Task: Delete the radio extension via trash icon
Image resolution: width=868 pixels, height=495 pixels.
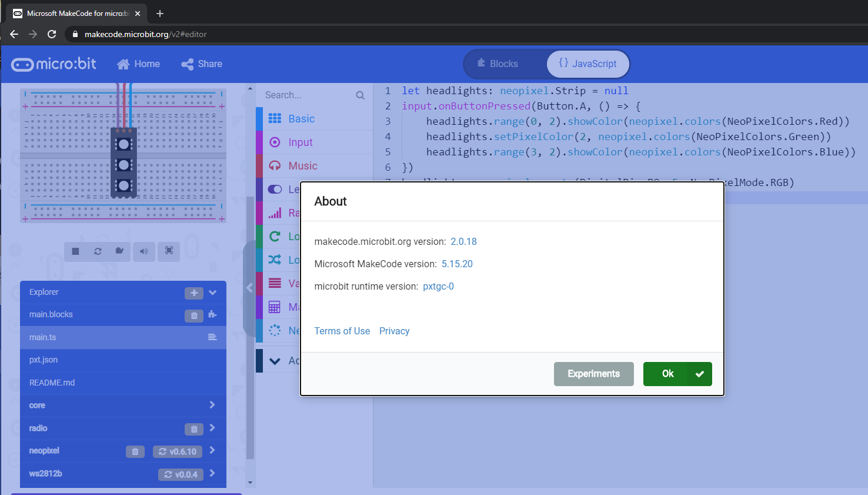Action: (193, 429)
